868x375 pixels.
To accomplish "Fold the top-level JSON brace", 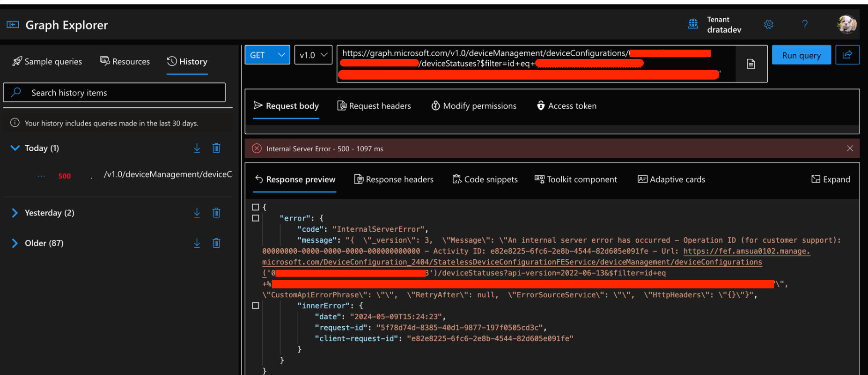I will [255, 207].
